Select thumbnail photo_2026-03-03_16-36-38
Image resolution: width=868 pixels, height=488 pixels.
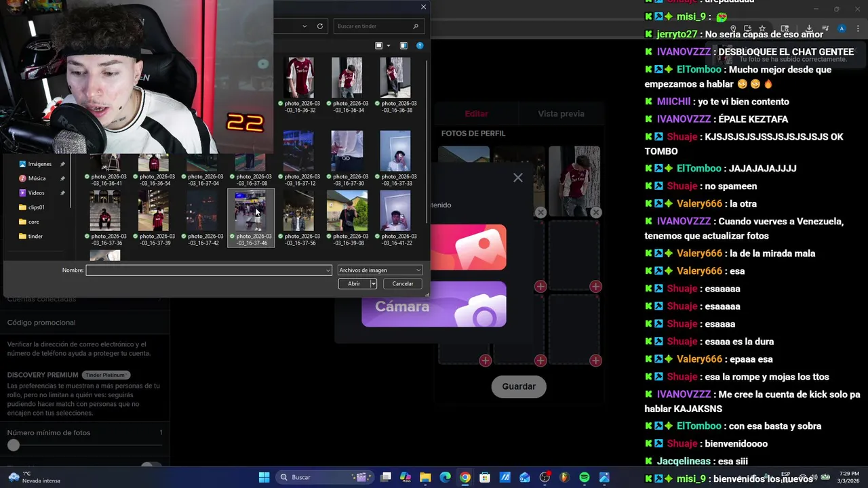click(395, 77)
